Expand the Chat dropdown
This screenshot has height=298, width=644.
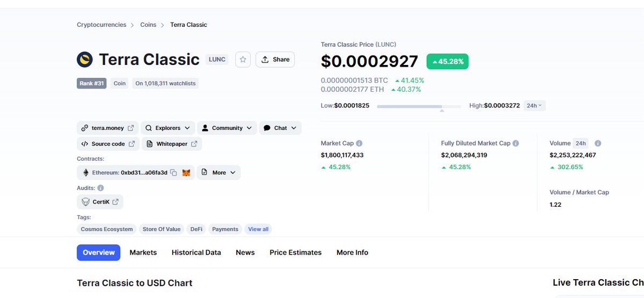click(x=280, y=128)
